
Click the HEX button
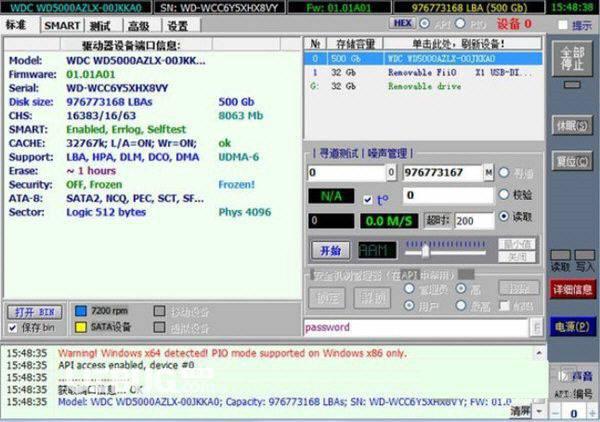[x=402, y=23]
